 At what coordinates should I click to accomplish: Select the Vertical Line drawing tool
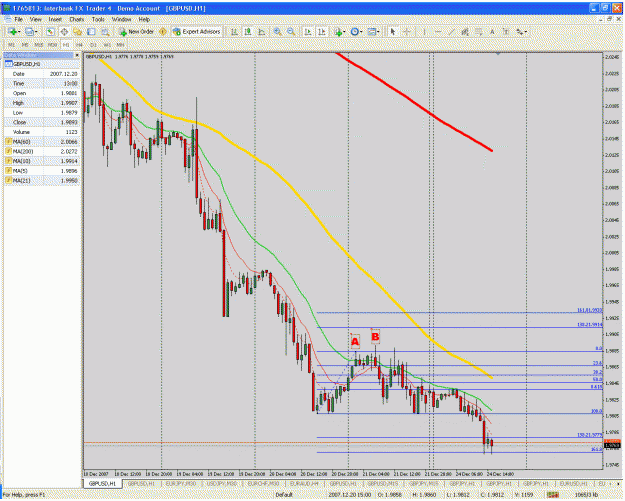(x=424, y=32)
